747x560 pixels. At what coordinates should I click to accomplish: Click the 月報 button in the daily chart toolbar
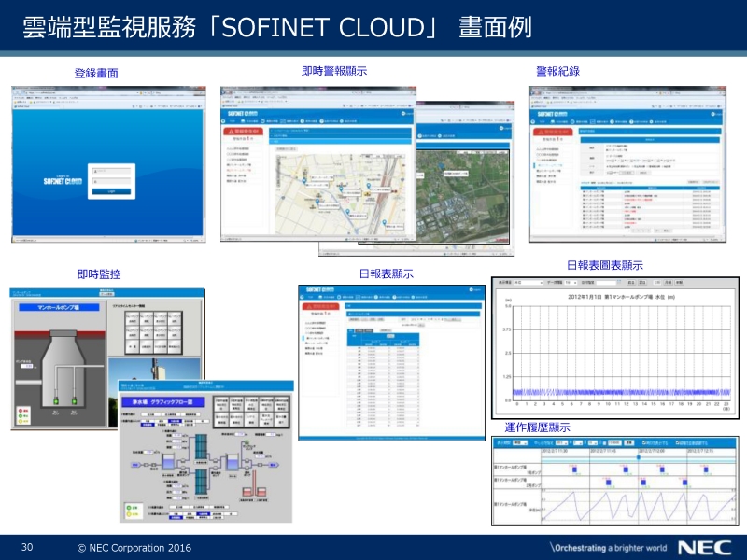coord(669,283)
